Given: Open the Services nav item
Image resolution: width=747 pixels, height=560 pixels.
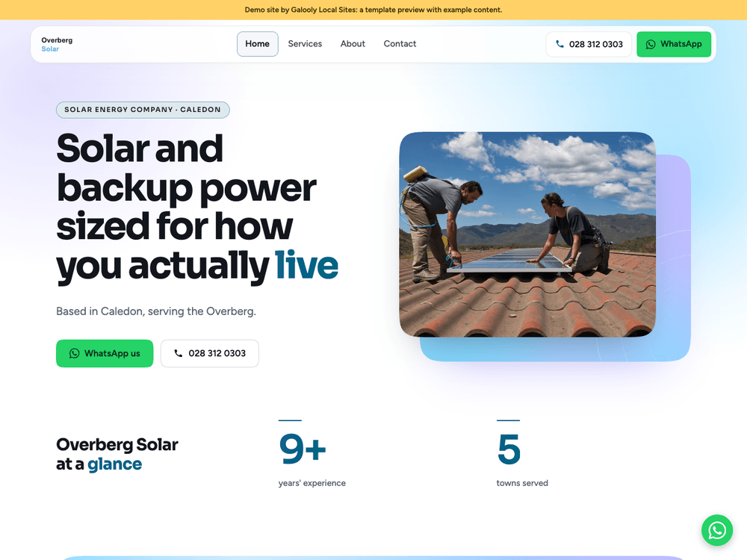Looking at the screenshot, I should [305, 44].
